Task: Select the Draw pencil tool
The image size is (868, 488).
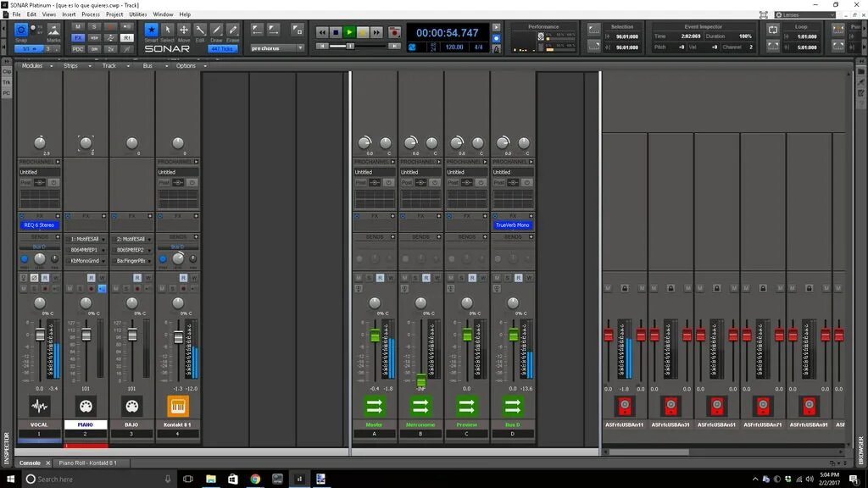Action: tap(216, 30)
